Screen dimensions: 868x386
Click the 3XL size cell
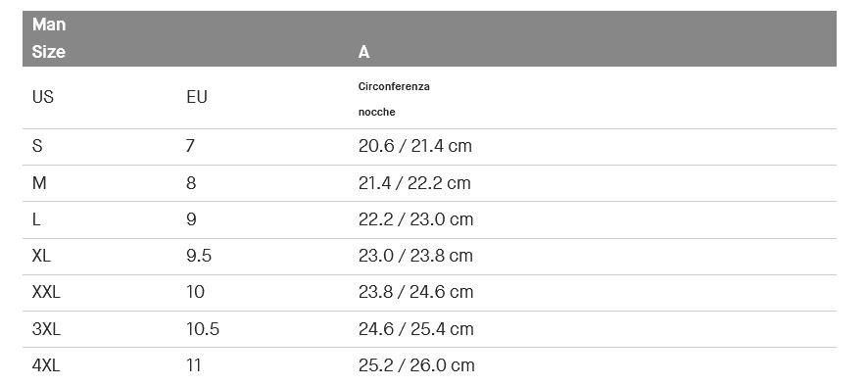click(46, 329)
